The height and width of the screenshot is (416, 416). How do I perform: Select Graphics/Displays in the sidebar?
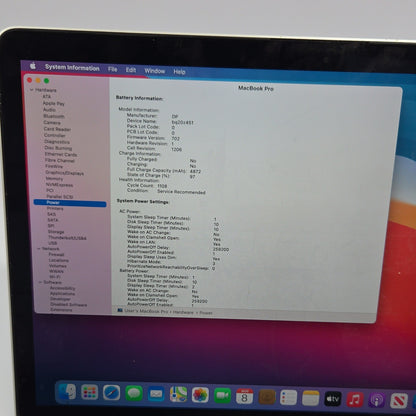tap(64, 173)
